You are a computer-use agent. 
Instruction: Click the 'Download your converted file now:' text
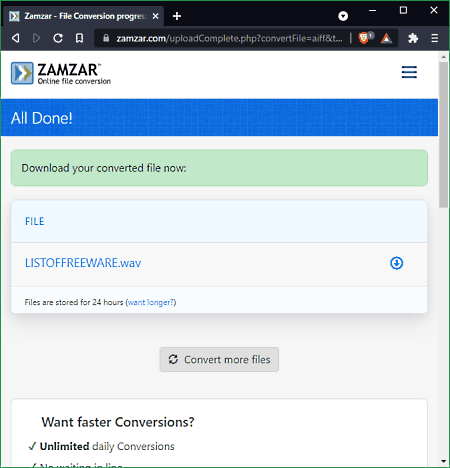(x=104, y=168)
